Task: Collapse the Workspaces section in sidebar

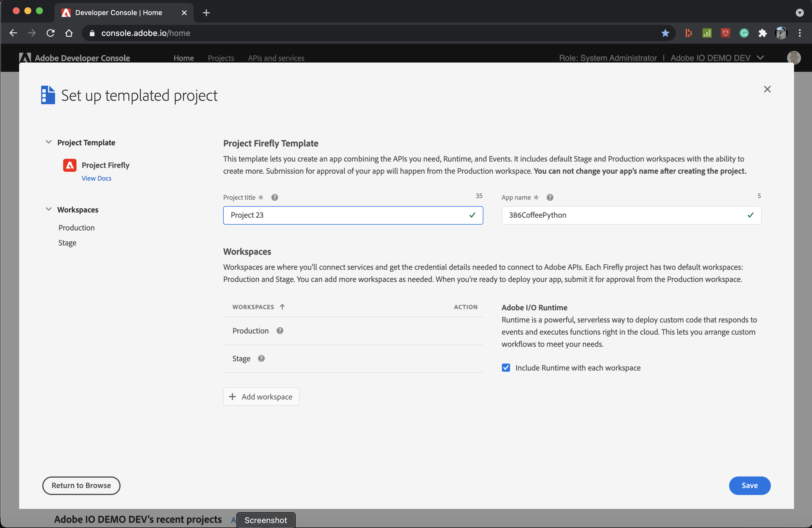Action: 48,209
